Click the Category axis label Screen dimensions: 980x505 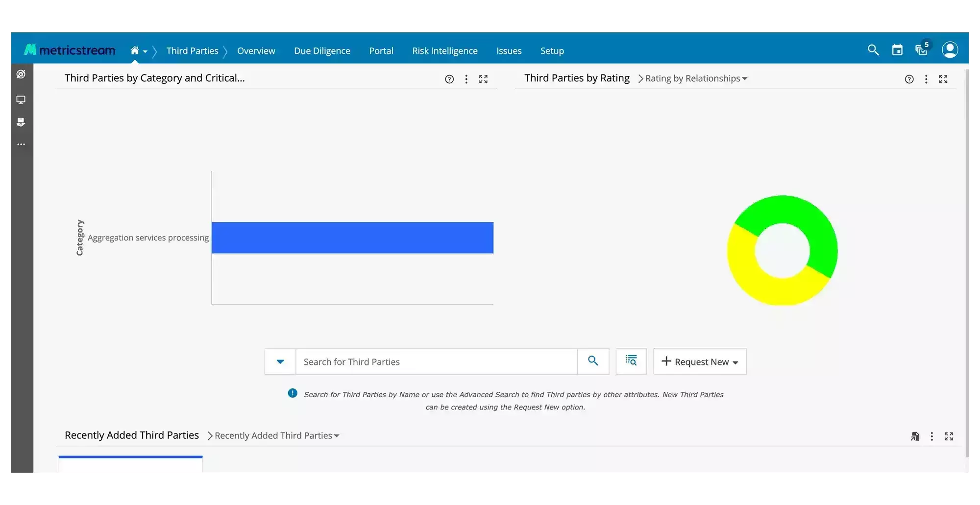tap(80, 238)
